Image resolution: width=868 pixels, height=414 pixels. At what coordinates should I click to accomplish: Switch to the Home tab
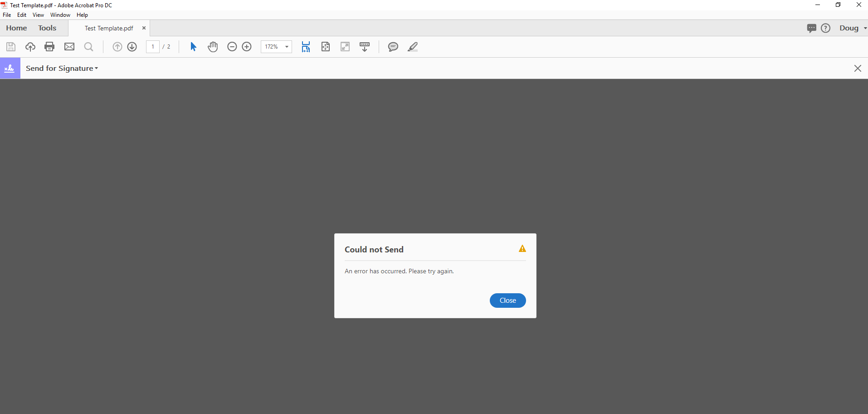(16, 28)
